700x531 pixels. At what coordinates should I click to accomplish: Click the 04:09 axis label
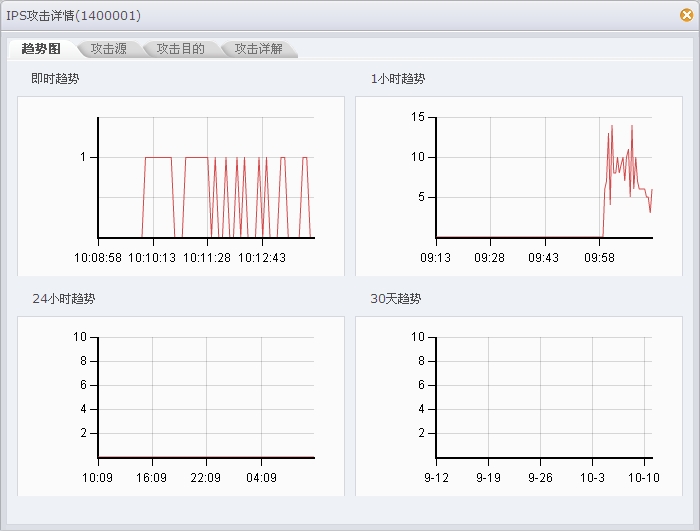point(261,478)
